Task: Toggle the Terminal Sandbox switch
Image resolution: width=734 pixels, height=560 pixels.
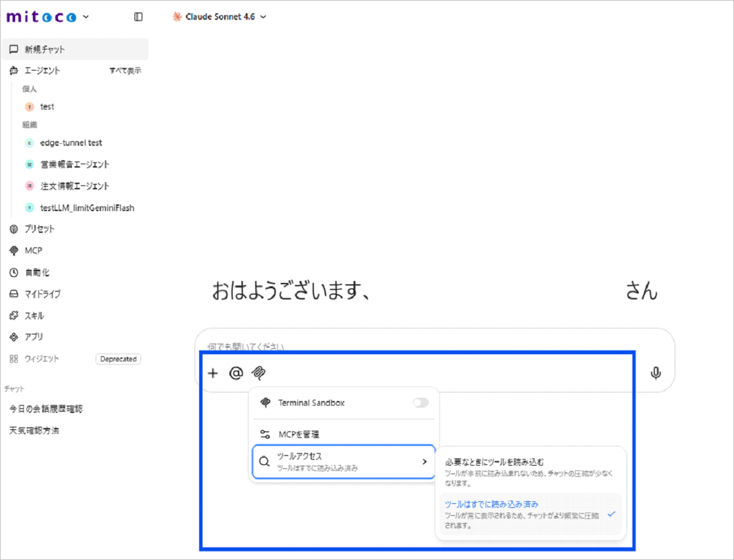Action: (420, 402)
